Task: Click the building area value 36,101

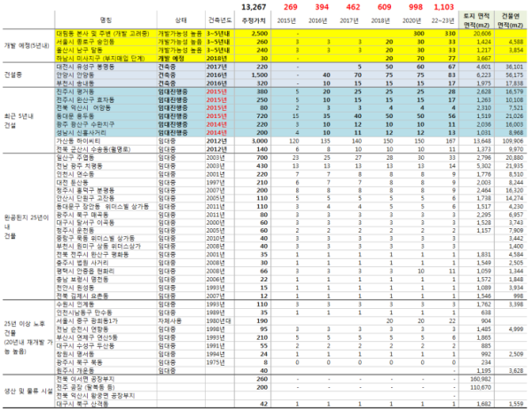Action: point(514,67)
